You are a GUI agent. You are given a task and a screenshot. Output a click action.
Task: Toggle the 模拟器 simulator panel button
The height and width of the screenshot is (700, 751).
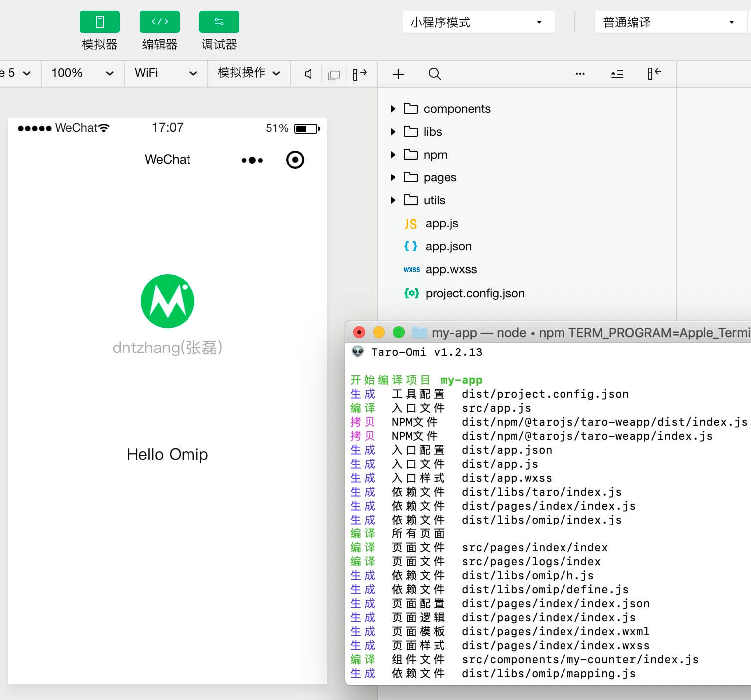click(x=99, y=22)
